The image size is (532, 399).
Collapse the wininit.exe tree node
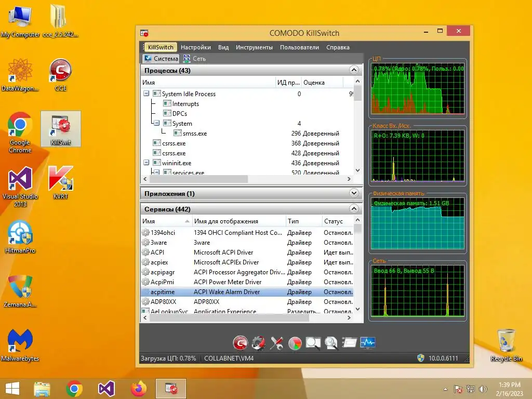(146, 163)
